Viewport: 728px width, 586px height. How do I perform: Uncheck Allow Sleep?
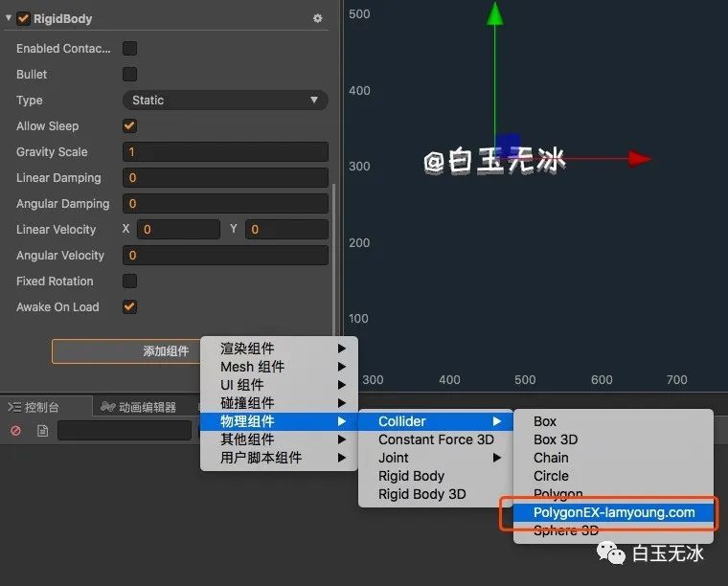(129, 125)
